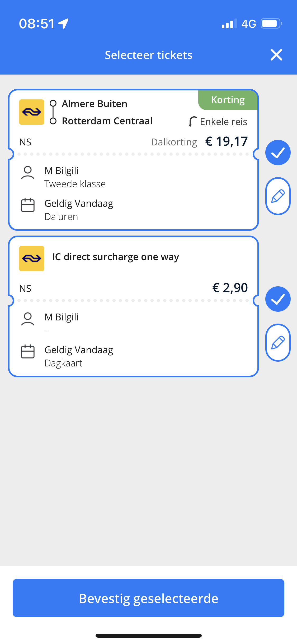
Task: Edit the Almere Buiten to Rotterdam ticket
Action: click(x=278, y=196)
